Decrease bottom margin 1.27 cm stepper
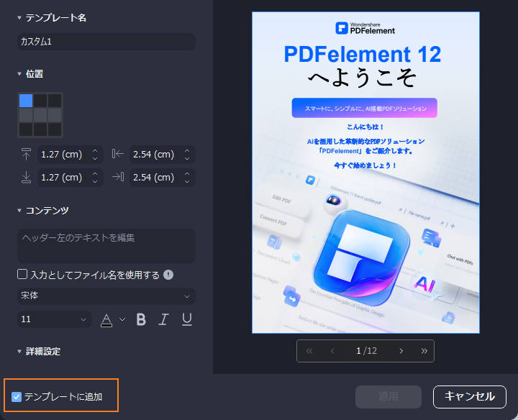518x420 pixels. click(95, 181)
